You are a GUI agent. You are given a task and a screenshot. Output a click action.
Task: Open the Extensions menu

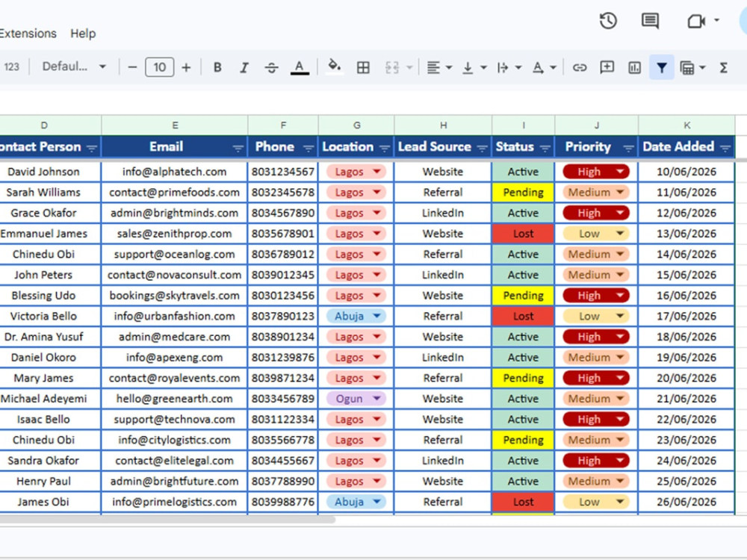coord(28,34)
